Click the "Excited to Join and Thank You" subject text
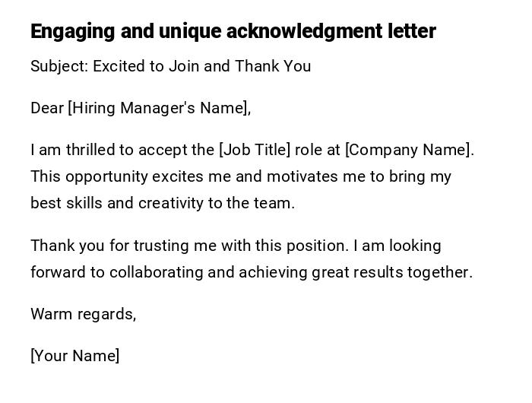The height and width of the screenshot is (403, 532). (x=201, y=66)
